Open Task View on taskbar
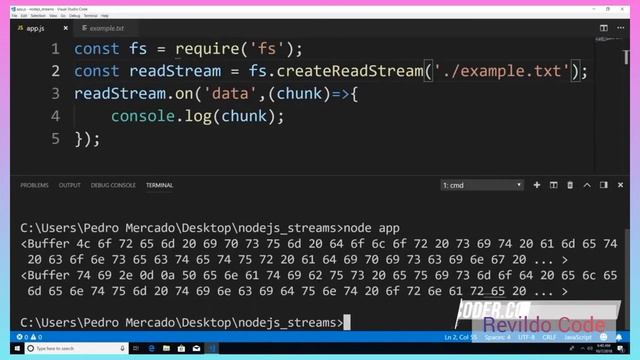 [136, 349]
